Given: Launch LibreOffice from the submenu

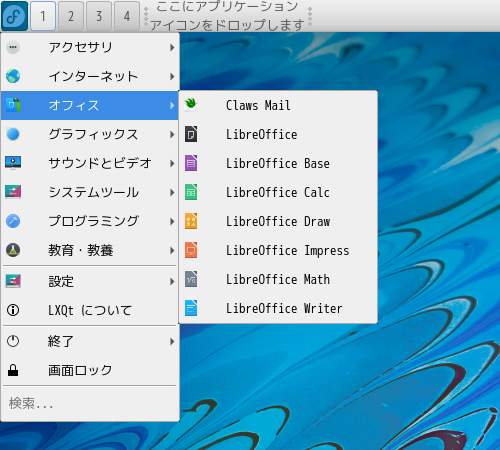Looking at the screenshot, I should pyautogui.click(x=278, y=134).
